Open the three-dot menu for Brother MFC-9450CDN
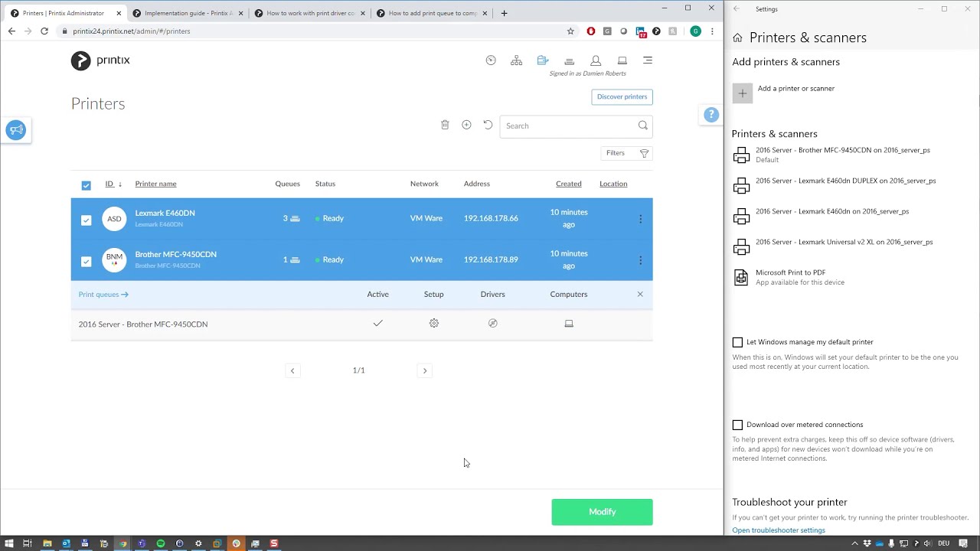 pos(641,260)
